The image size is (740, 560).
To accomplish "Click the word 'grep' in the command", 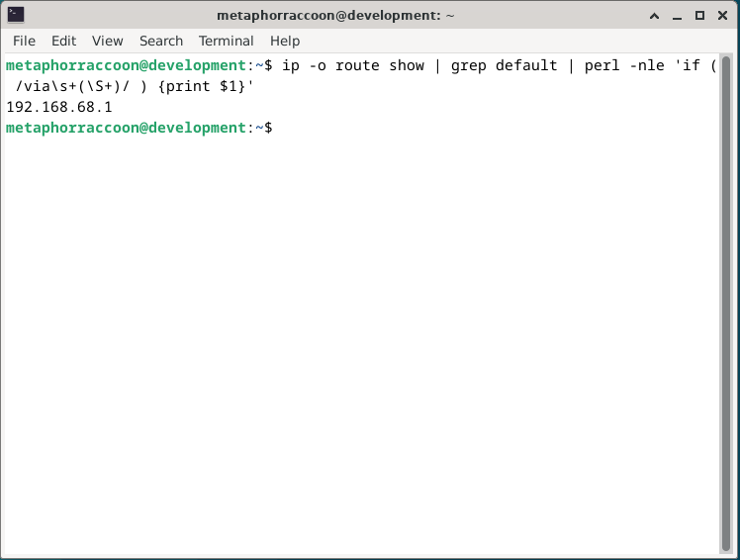I will tap(470, 65).
